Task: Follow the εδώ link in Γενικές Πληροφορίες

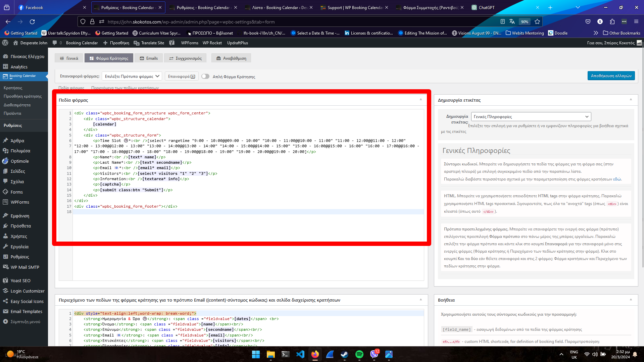Action: pos(617,179)
